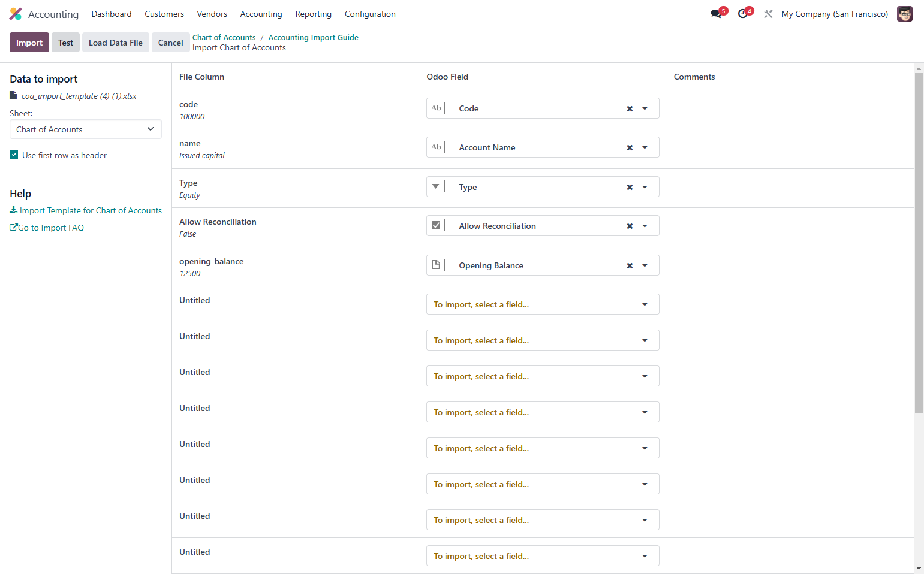This screenshot has width=924, height=574.
Task: Open the Reporting menu
Action: (314, 14)
